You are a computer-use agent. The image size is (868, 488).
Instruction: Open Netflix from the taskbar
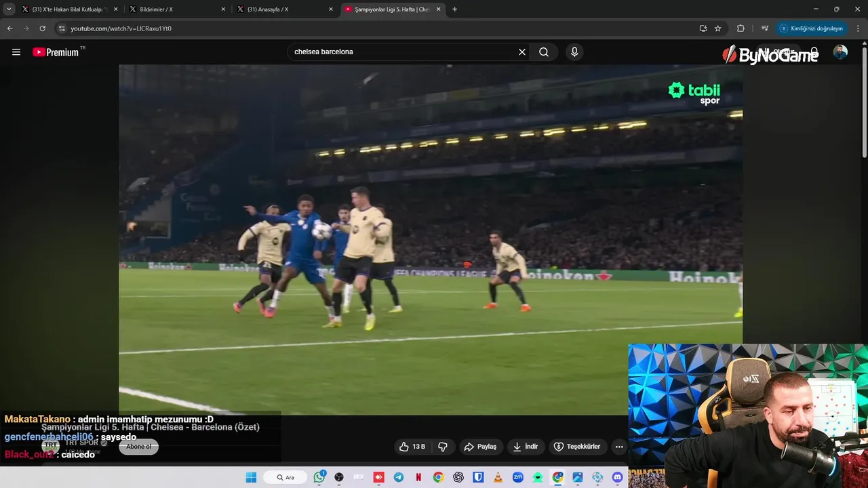[418, 477]
